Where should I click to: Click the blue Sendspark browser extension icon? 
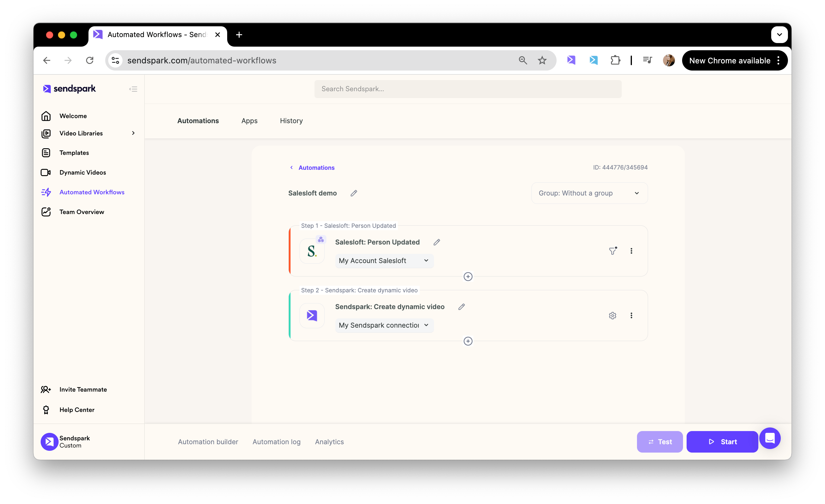click(594, 60)
